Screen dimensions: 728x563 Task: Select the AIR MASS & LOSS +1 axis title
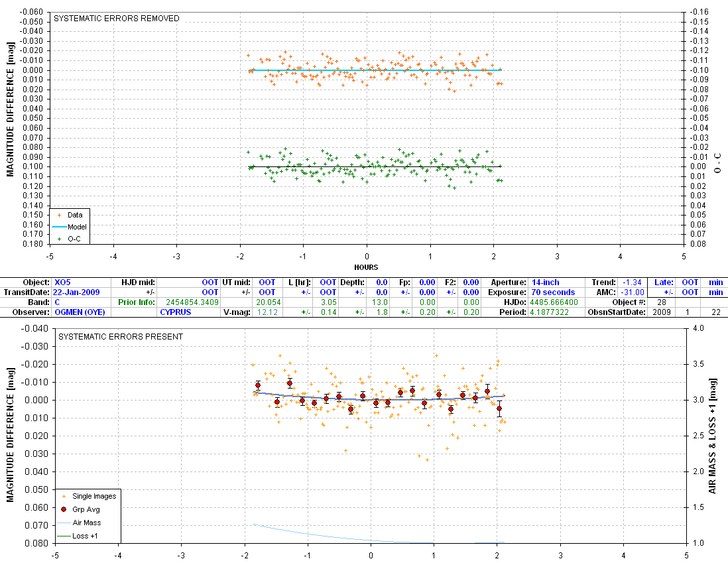713,436
